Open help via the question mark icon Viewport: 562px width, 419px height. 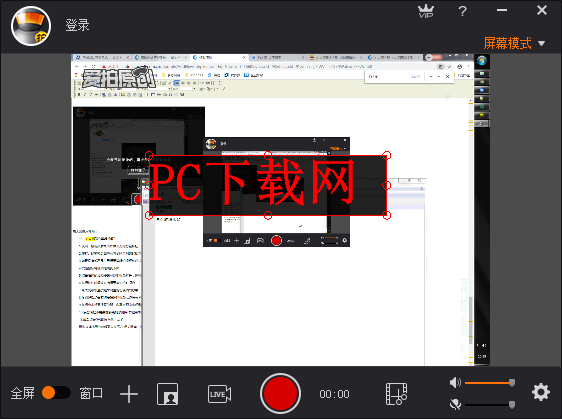463,11
